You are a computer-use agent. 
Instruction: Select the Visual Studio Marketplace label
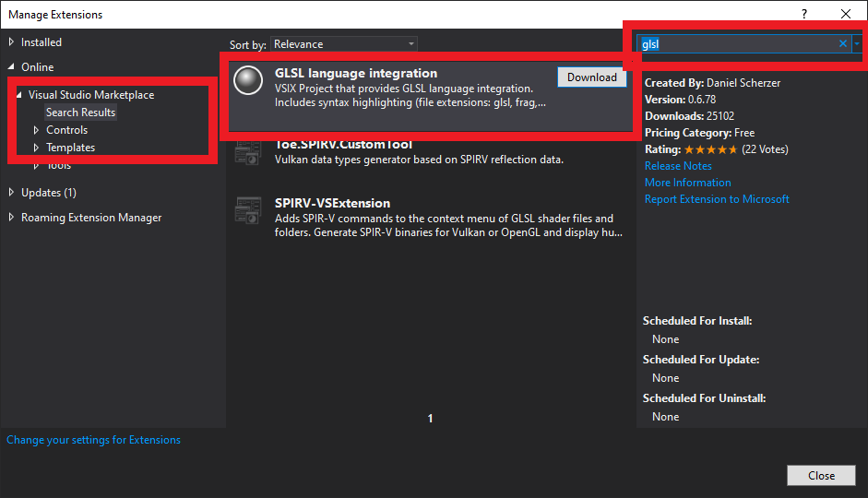(x=91, y=95)
